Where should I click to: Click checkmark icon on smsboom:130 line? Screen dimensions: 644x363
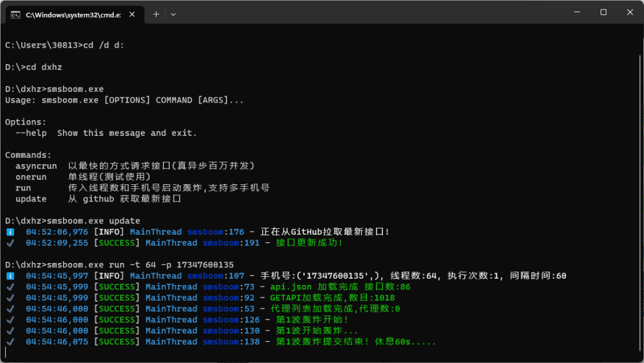point(10,331)
